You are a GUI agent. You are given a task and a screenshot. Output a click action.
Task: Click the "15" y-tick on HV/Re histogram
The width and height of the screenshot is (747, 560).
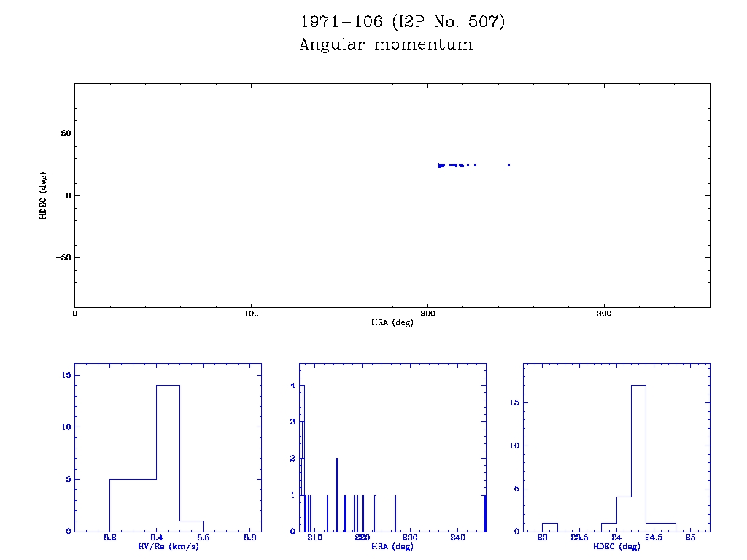pos(66,375)
